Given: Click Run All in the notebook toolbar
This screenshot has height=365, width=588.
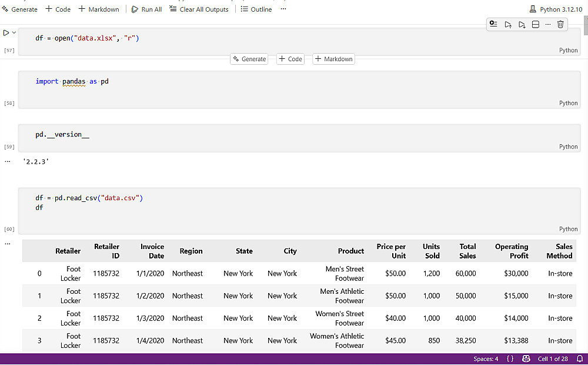Looking at the screenshot, I should click(x=146, y=9).
